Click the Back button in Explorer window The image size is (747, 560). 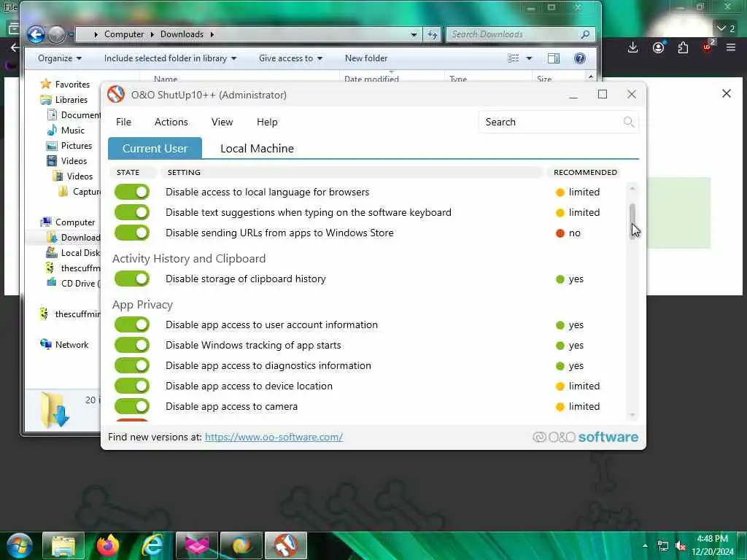pyautogui.click(x=36, y=34)
